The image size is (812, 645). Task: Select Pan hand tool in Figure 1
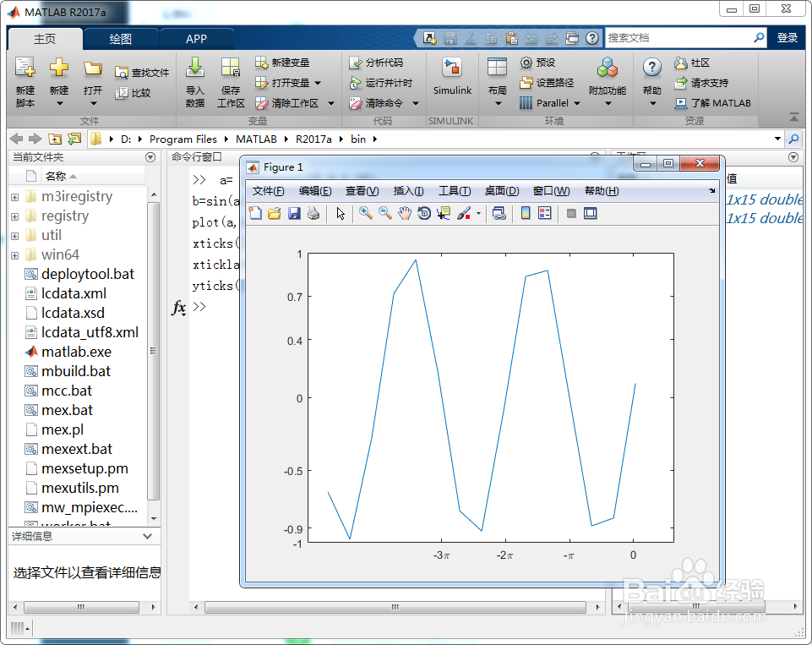pos(405,213)
